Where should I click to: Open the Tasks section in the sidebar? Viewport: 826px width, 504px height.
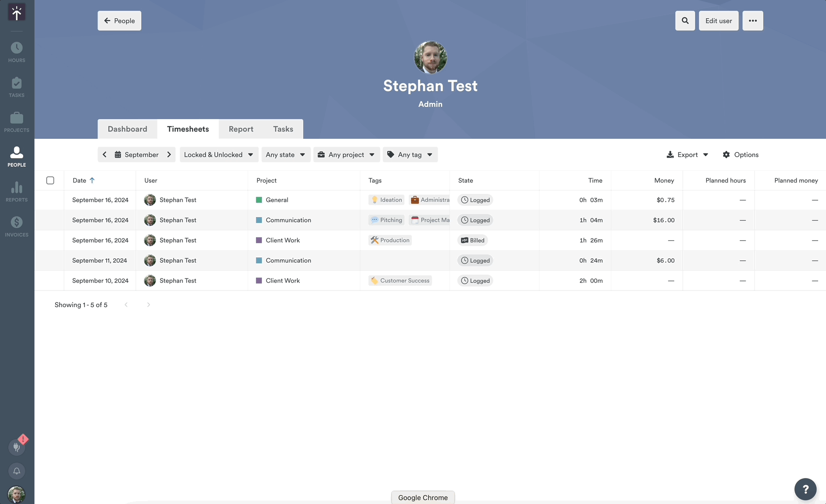tap(17, 86)
